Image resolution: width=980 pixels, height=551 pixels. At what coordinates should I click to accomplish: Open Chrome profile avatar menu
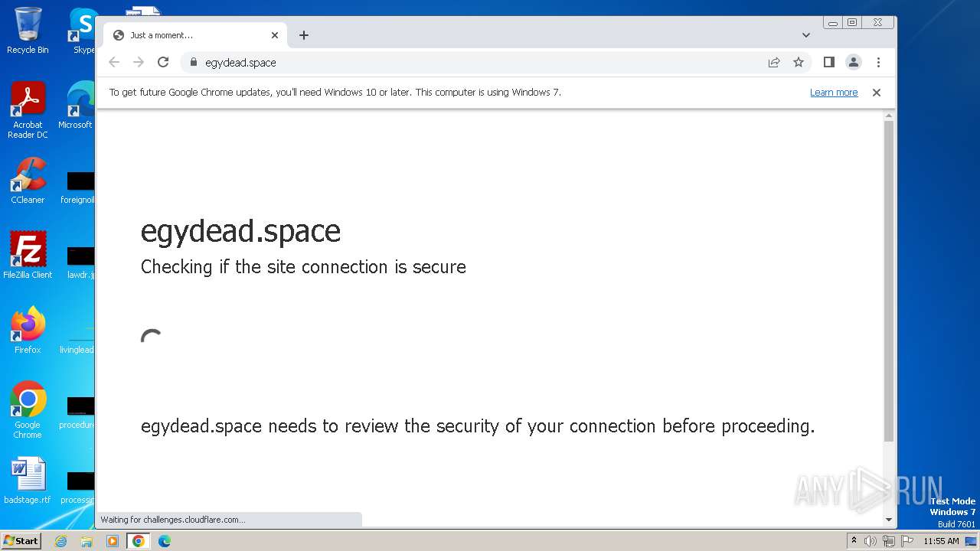point(854,63)
